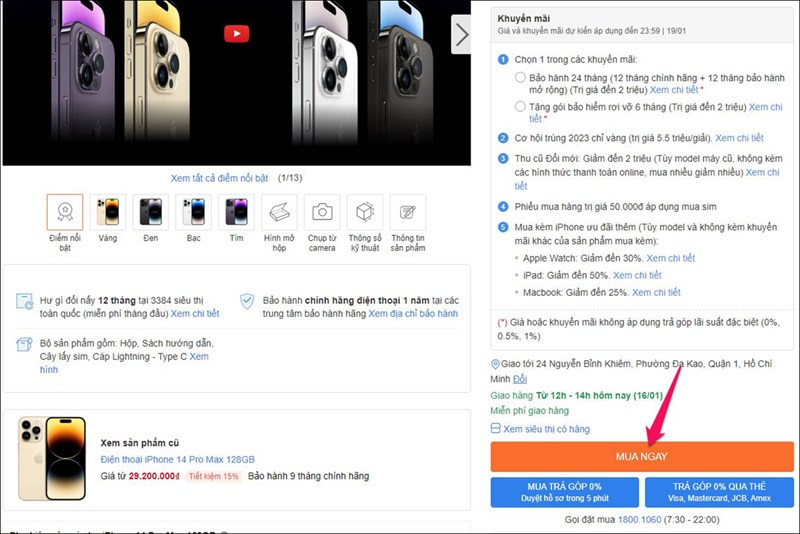Choose the Bạc color option

coord(193,212)
